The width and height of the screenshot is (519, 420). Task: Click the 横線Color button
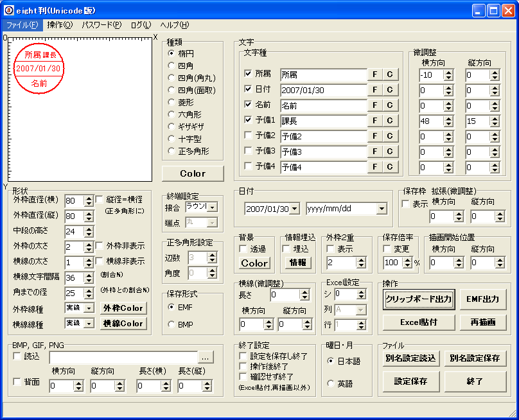(x=123, y=324)
